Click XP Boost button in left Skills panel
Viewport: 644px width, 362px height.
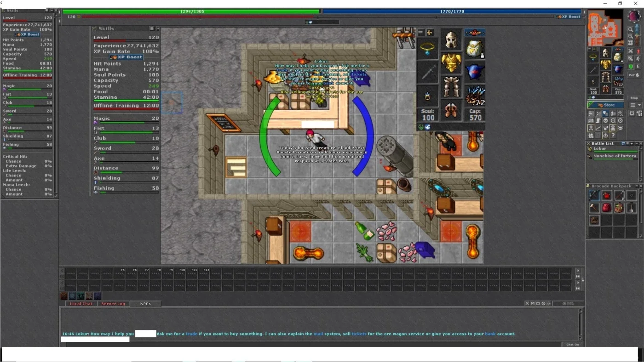click(28, 34)
